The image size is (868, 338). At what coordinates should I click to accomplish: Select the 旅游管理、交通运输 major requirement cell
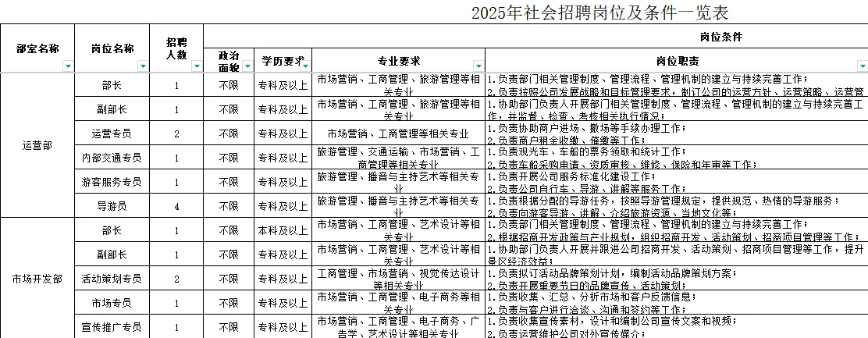398,158
